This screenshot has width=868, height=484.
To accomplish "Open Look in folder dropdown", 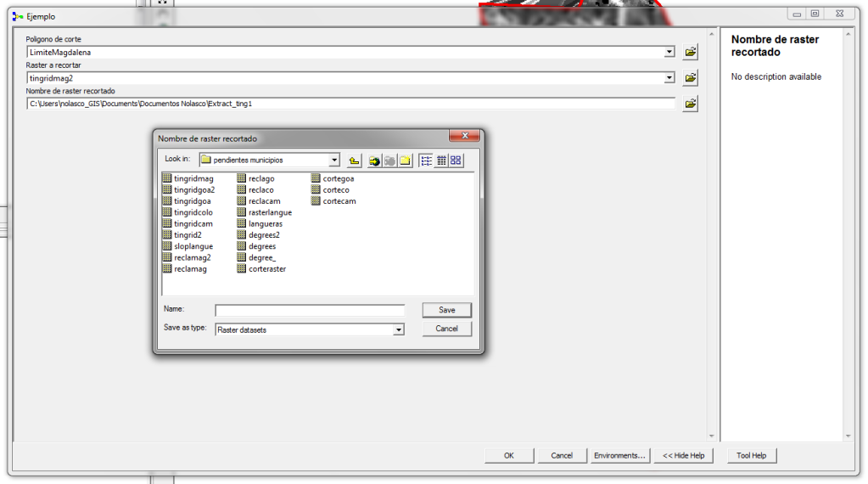I will click(334, 160).
